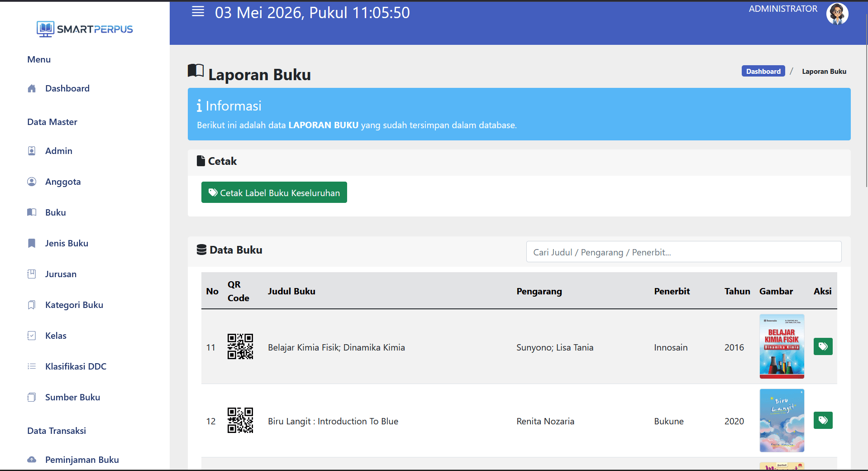This screenshot has height=471, width=868.
Task: Click the Peminjaman Buku cloud upload icon
Action: (32, 460)
